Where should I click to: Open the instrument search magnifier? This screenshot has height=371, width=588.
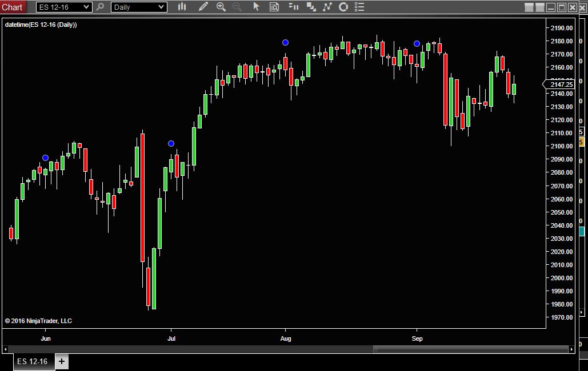click(x=100, y=7)
